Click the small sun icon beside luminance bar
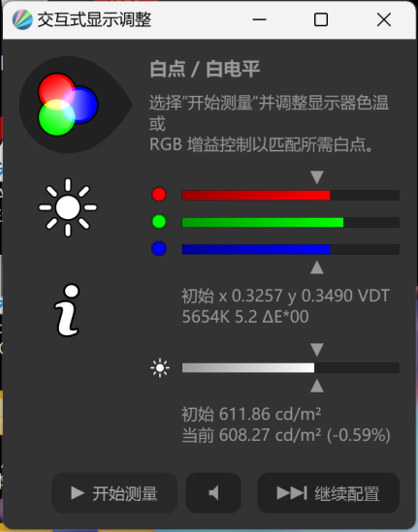418x532 pixels. (160, 368)
